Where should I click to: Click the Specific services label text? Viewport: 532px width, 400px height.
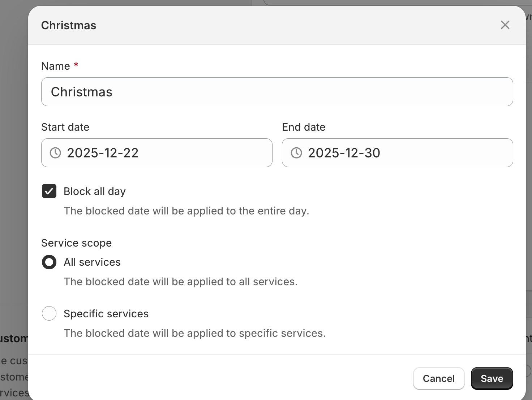(x=106, y=314)
